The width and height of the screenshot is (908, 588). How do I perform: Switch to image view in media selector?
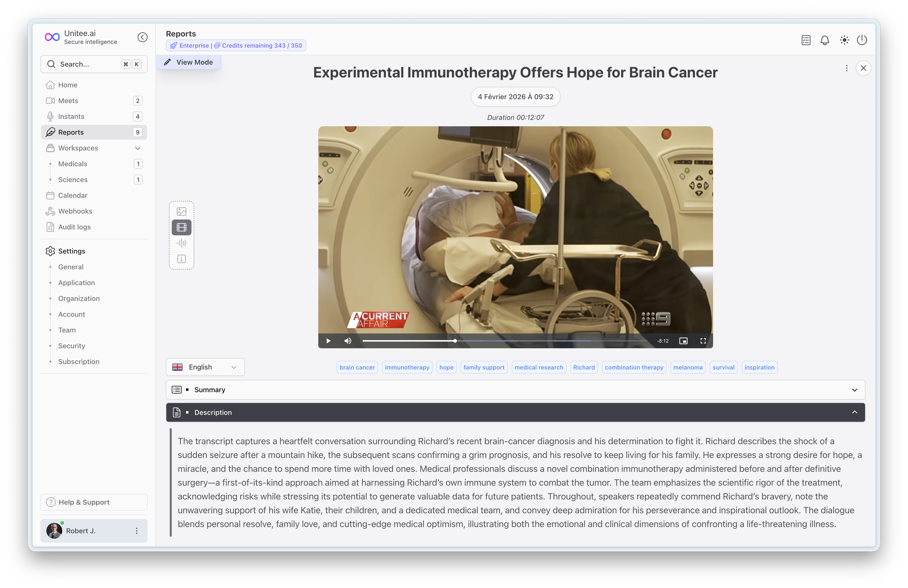(x=182, y=211)
